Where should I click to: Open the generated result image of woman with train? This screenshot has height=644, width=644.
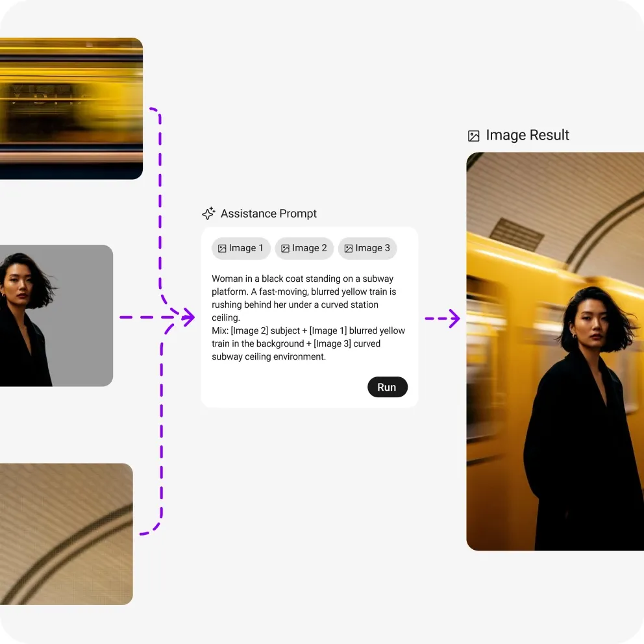(x=555, y=351)
